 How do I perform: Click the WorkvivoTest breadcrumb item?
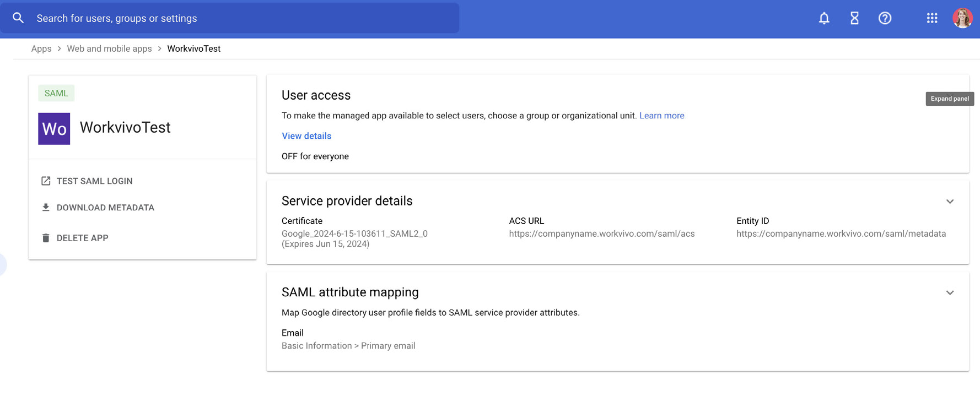click(x=193, y=48)
